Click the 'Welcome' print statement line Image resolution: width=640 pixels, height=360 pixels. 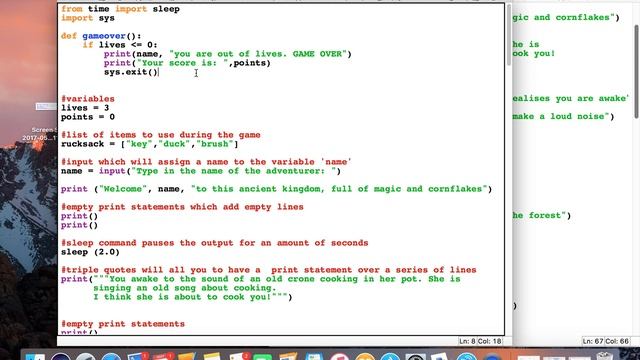tap(276, 189)
